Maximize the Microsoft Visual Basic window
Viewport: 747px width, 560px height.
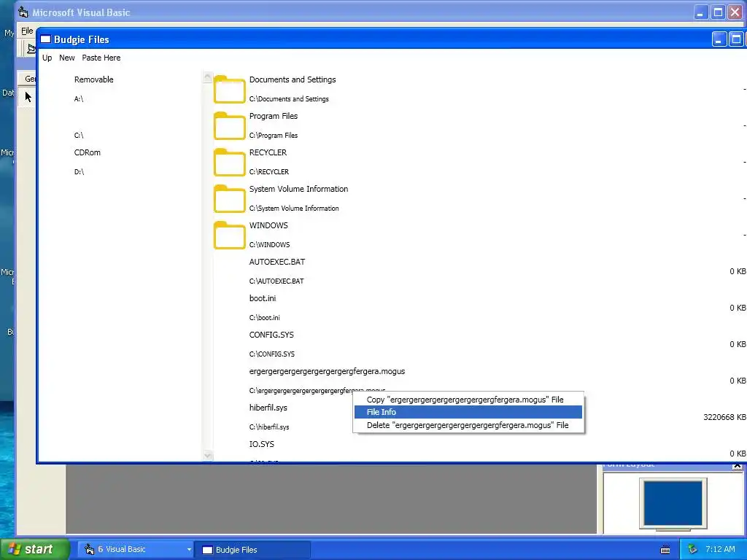718,12
